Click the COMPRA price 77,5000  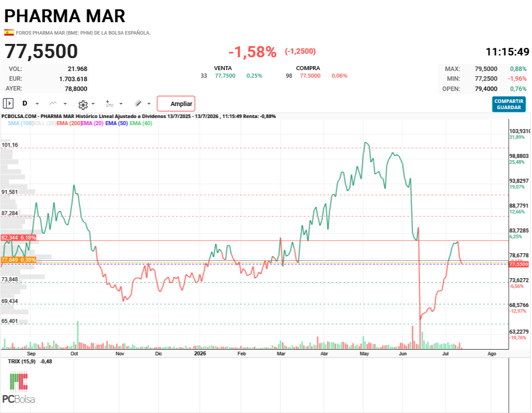(310, 75)
